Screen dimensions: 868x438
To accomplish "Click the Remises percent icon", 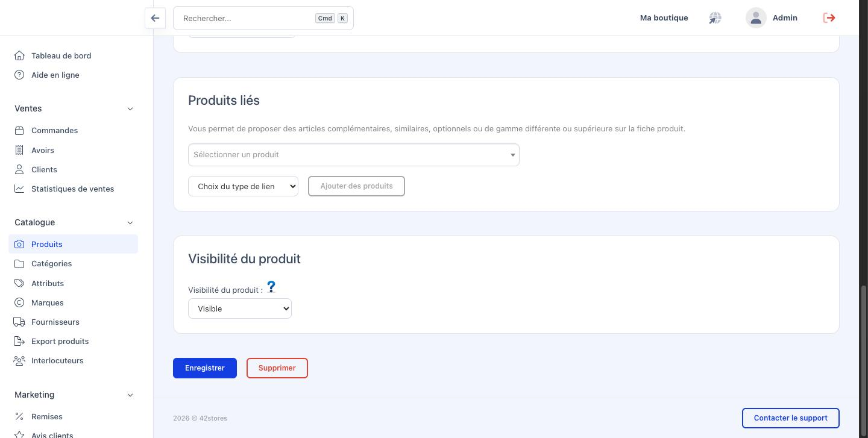I will (x=19, y=416).
